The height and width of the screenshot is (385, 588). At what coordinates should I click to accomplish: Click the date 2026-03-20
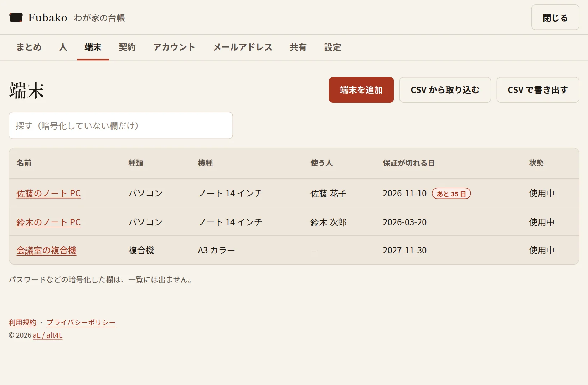404,222
